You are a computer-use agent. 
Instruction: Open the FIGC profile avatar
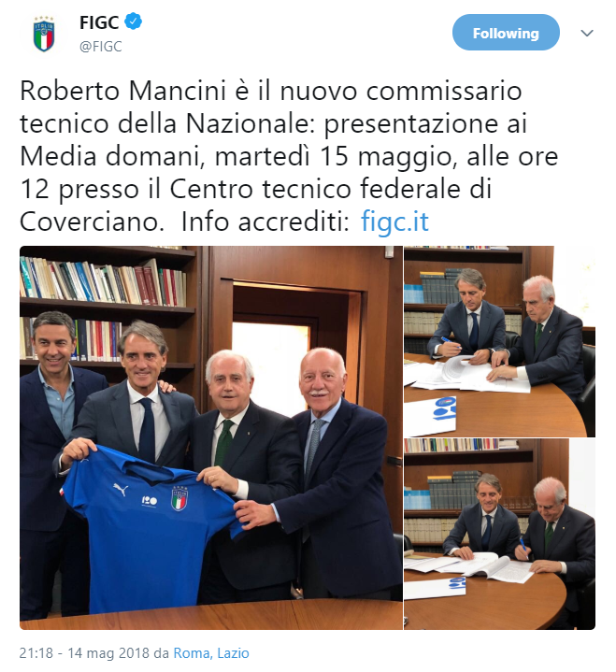[x=44, y=34]
